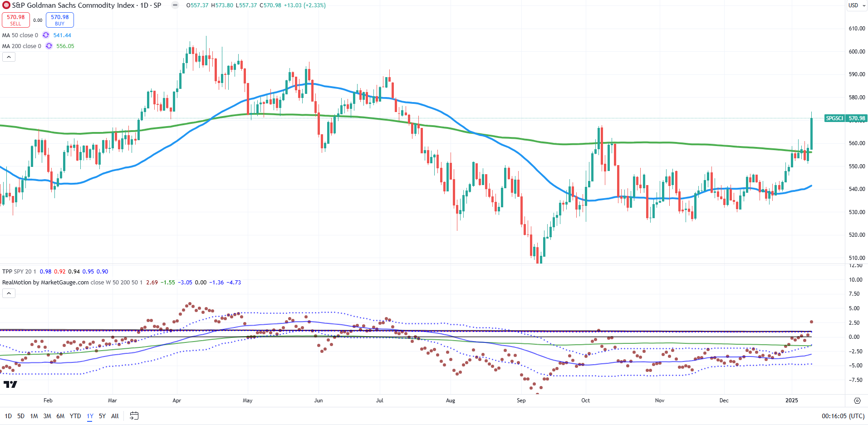Open the go-to-date calendar icon
This screenshot has width=868, height=425.
click(x=134, y=415)
